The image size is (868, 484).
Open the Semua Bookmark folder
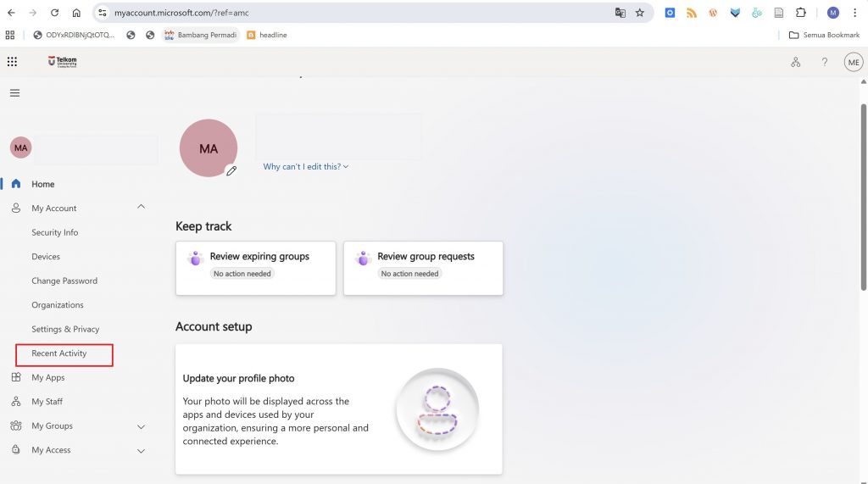(x=824, y=35)
